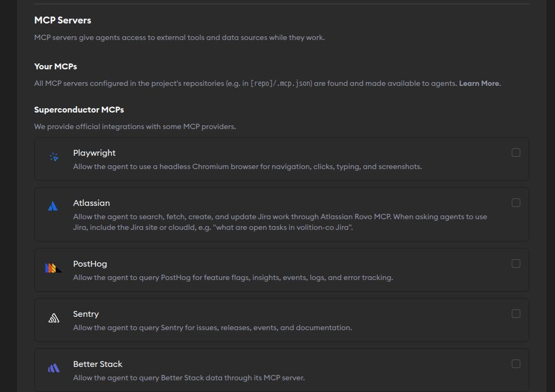Click the Atlassian logo icon
The image size is (555, 392).
click(53, 206)
